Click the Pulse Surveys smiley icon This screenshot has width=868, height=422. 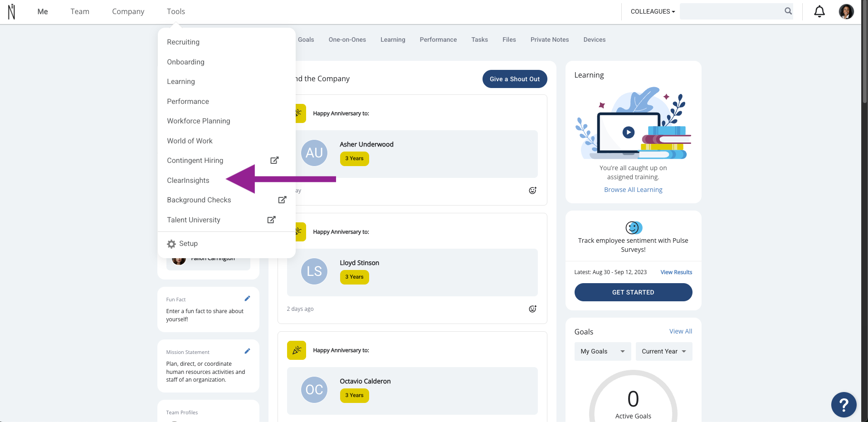point(634,227)
